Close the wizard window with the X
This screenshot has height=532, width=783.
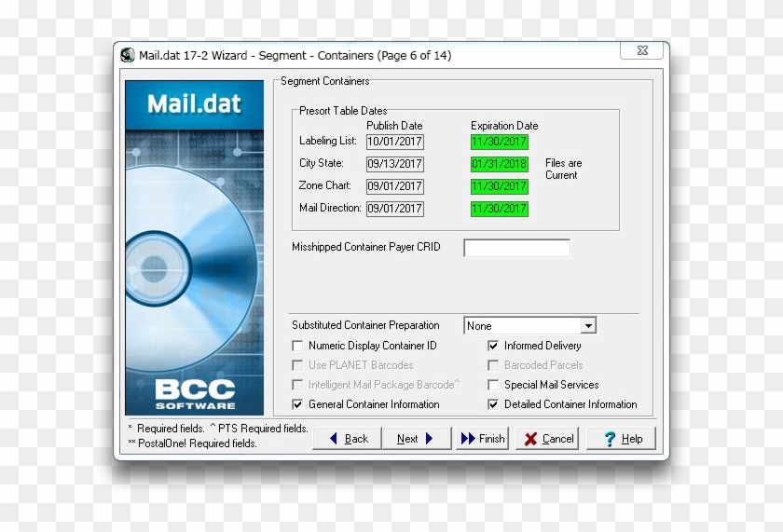pyautogui.click(x=642, y=50)
